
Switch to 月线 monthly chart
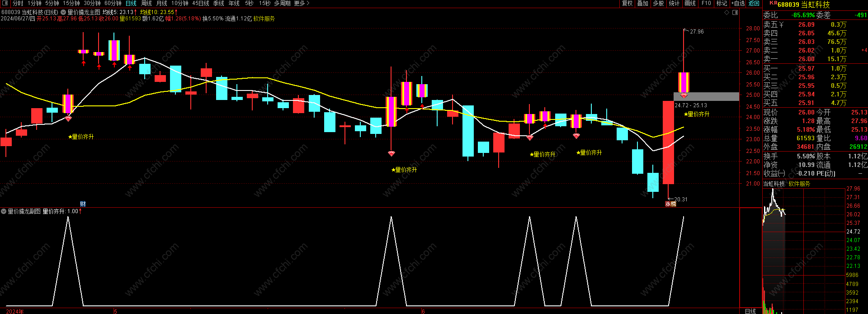[162, 3]
